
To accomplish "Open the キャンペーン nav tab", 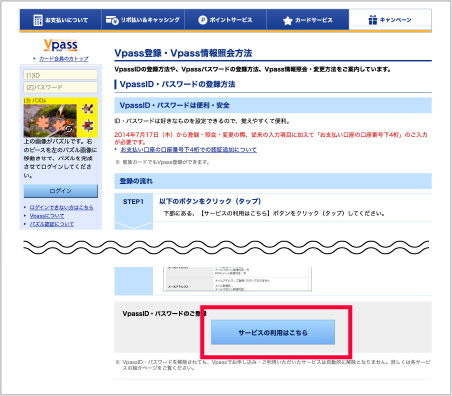I will pyautogui.click(x=390, y=20).
